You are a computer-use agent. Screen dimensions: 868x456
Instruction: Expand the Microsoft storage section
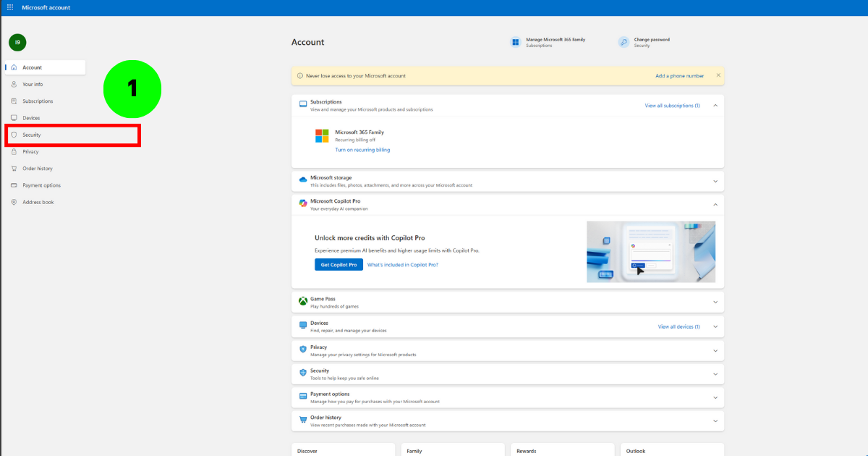715,182
